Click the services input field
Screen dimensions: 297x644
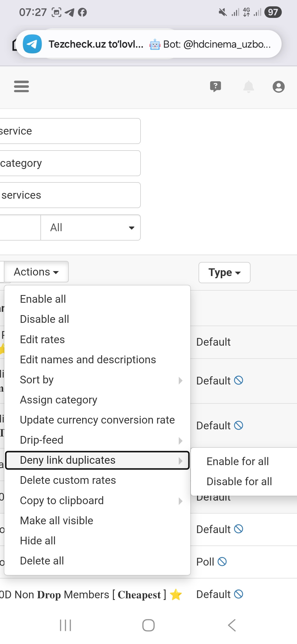click(x=70, y=195)
